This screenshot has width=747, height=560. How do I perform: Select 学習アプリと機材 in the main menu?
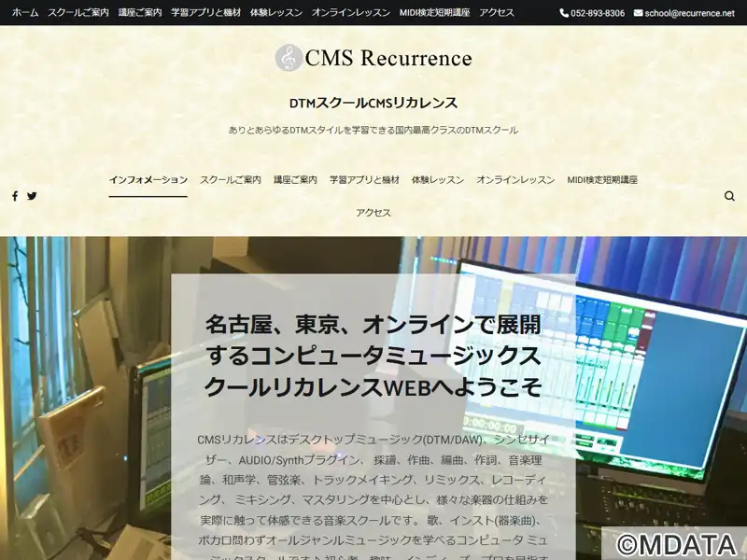click(364, 180)
